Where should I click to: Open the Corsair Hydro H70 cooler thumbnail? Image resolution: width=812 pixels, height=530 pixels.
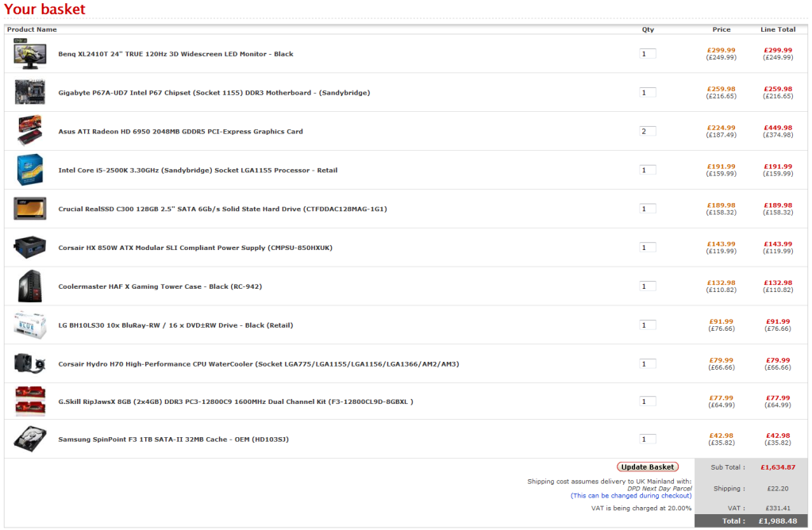[x=30, y=363]
